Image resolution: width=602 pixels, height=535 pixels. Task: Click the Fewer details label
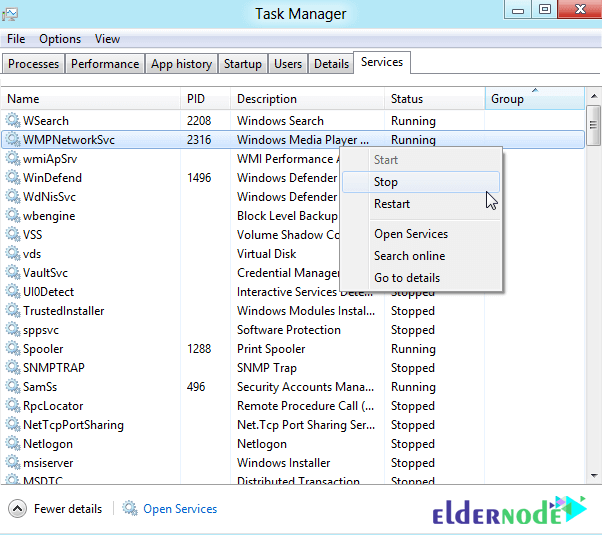point(68,508)
